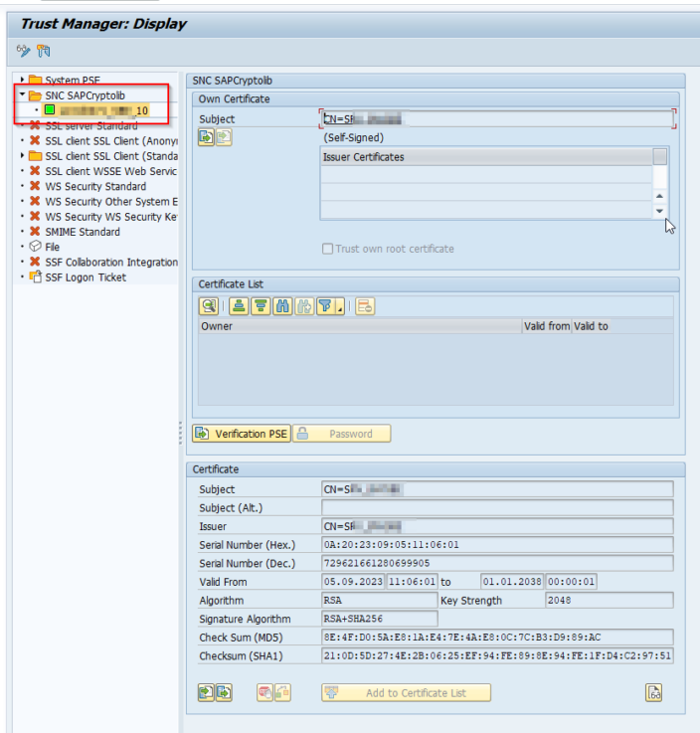Click the Display/Change toggle toolbar icon
The height and width of the screenshot is (733, 700).
(x=24, y=51)
